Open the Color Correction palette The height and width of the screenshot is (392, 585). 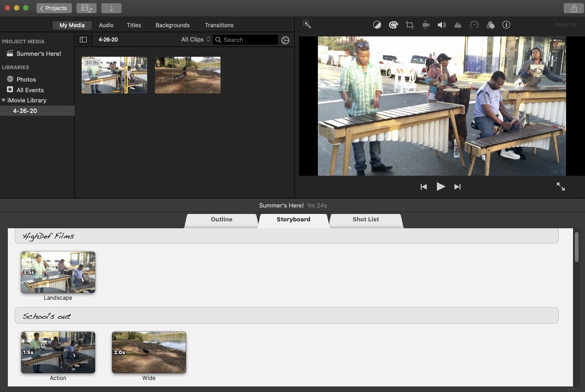tap(393, 24)
